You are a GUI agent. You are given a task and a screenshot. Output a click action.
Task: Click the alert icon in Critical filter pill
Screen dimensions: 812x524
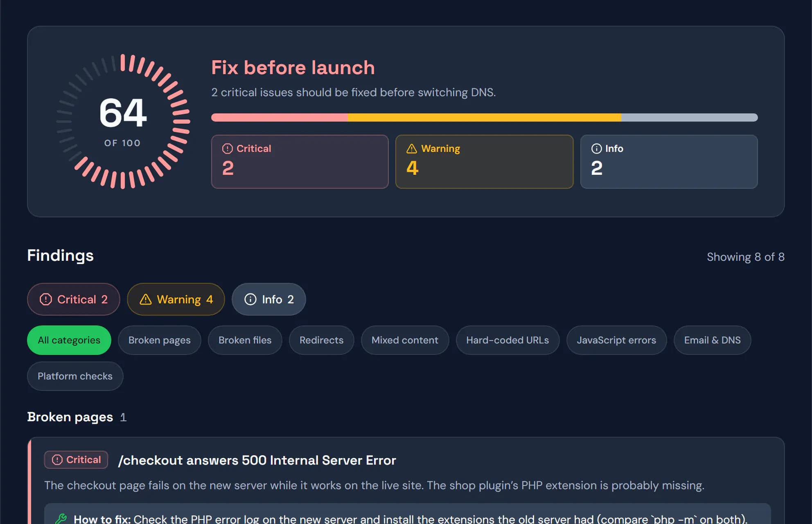pos(46,299)
